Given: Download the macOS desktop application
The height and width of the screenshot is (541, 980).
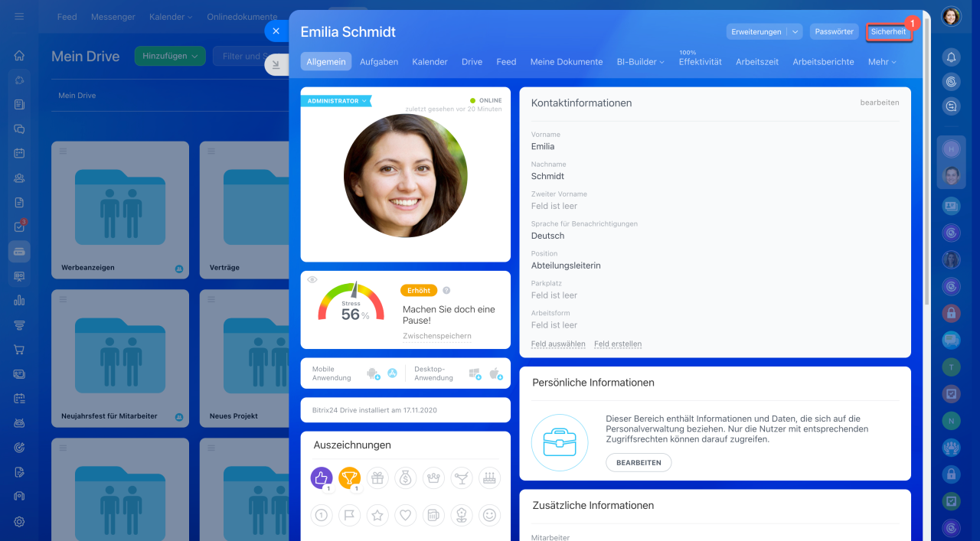Looking at the screenshot, I should (495, 373).
